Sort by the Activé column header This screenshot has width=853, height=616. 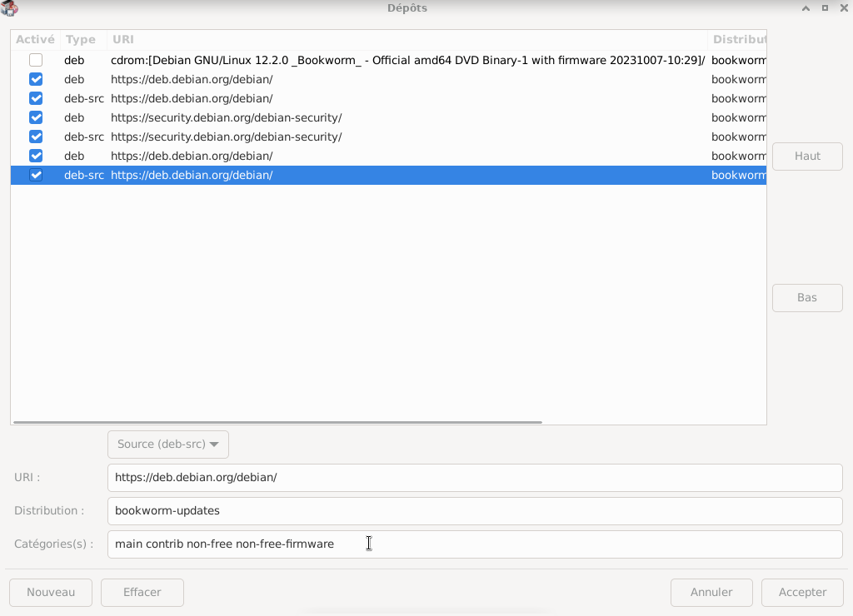point(35,40)
